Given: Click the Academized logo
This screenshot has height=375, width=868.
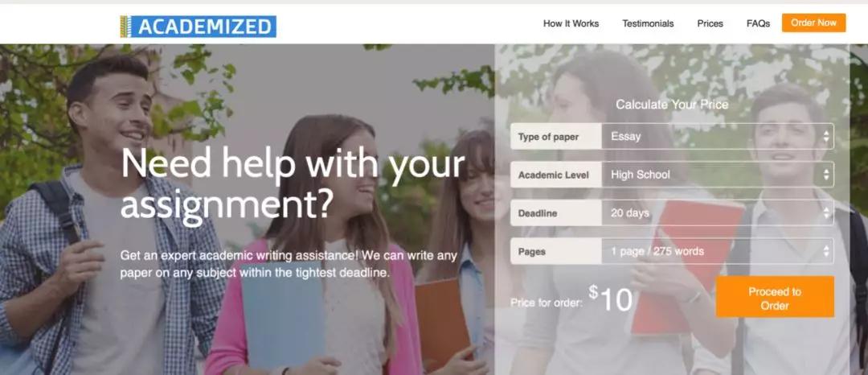Looking at the screenshot, I should point(199,27).
